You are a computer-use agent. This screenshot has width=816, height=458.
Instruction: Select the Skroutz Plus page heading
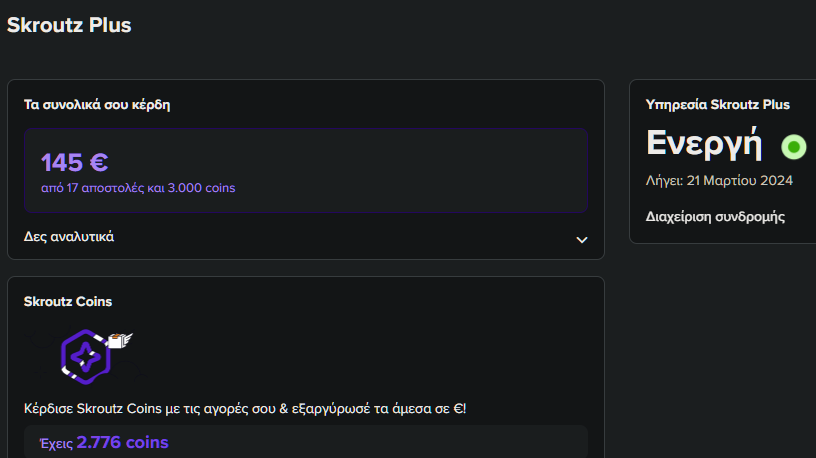[x=69, y=25]
